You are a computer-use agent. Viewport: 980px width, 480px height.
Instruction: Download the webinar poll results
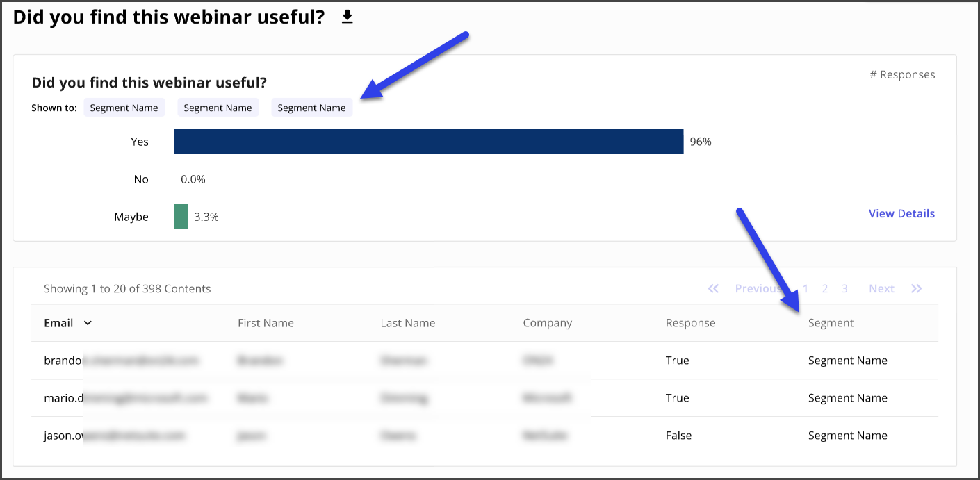(x=348, y=17)
